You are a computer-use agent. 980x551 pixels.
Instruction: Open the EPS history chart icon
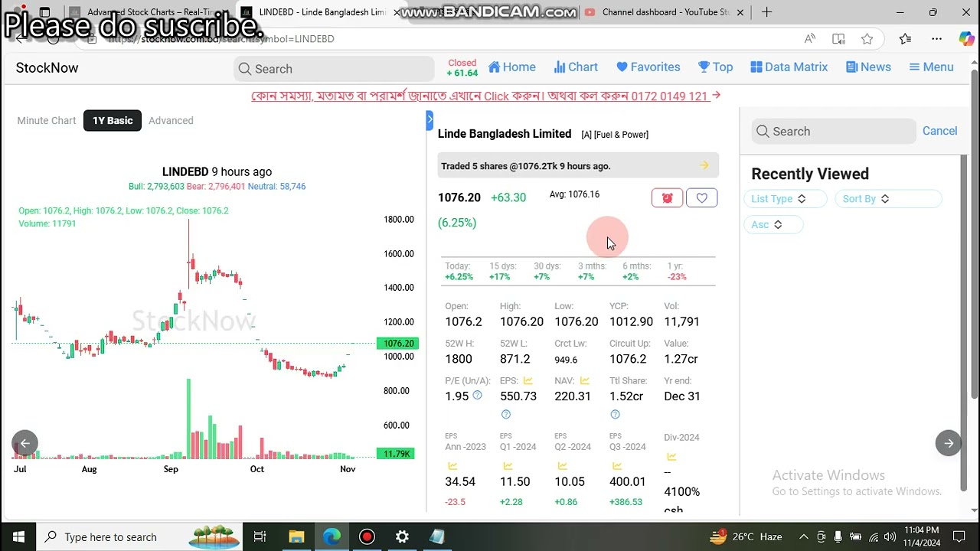(x=530, y=380)
